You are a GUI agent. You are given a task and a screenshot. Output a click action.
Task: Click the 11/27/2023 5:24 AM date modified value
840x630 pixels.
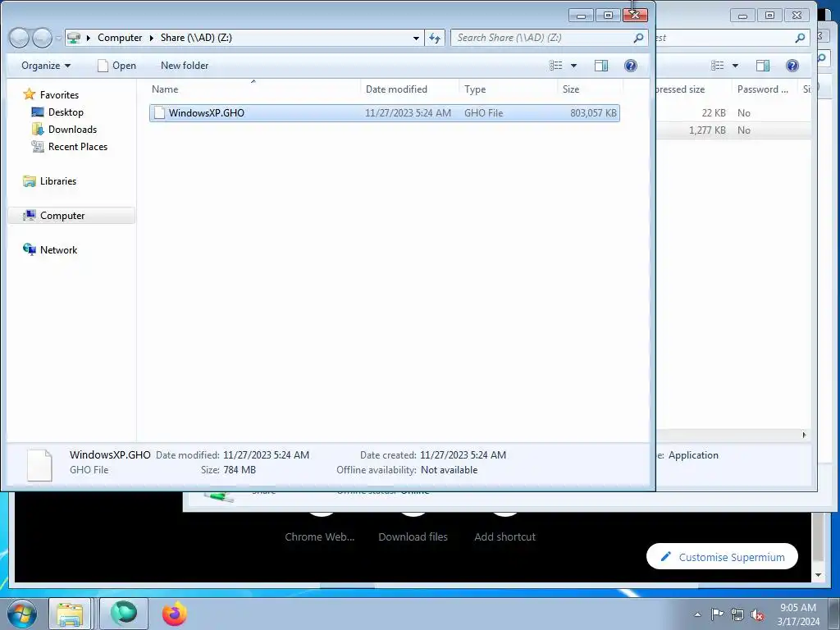266,454
